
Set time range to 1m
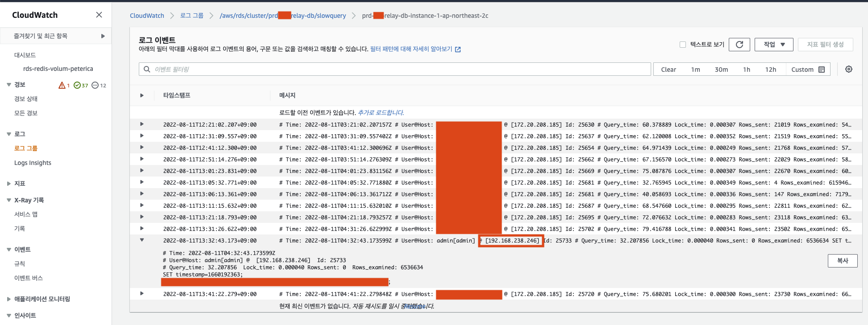pos(695,70)
